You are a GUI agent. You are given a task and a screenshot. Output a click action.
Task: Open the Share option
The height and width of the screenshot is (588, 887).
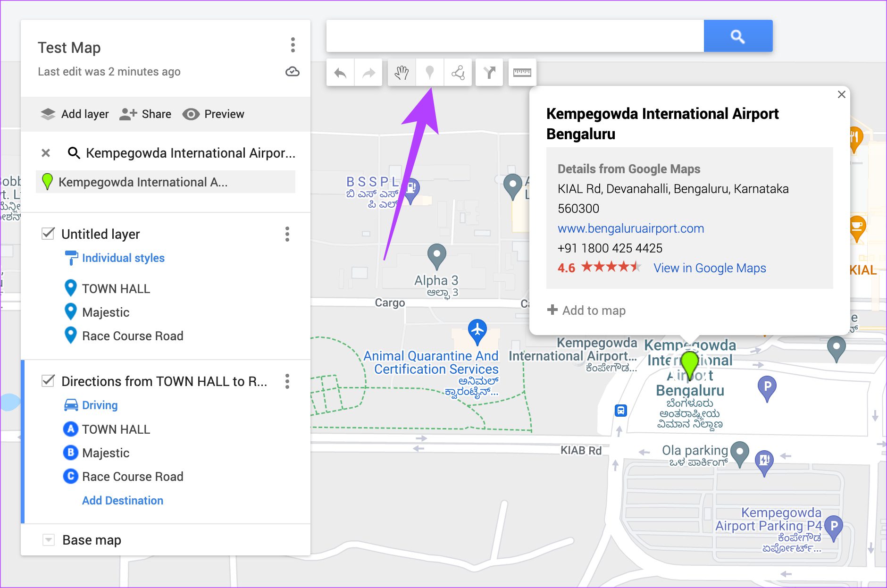click(x=145, y=114)
